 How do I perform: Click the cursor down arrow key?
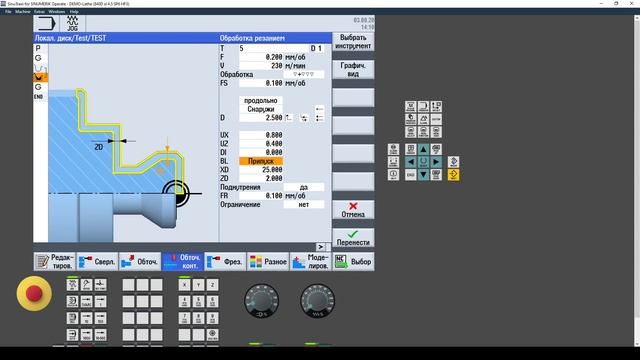423,175
